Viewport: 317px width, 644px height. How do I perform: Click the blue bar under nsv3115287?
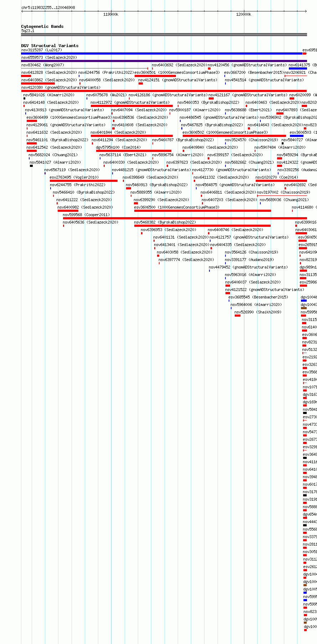click(x=162, y=53)
